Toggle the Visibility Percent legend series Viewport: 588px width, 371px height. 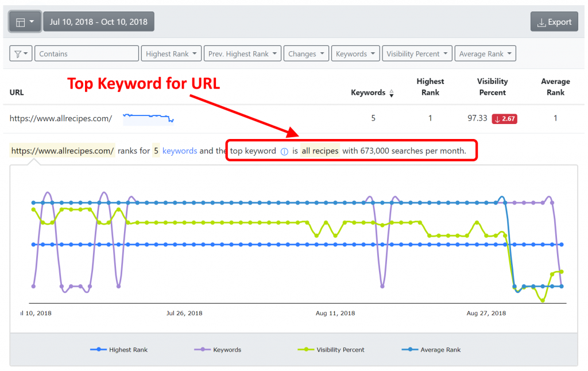tap(331, 350)
